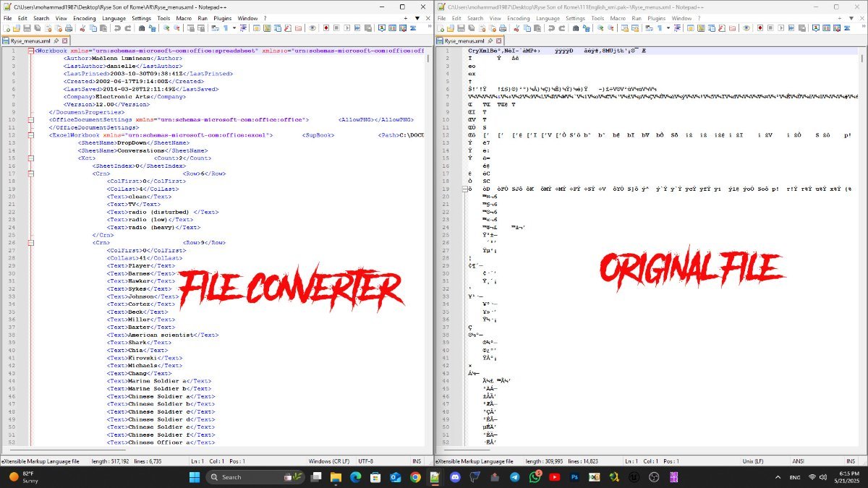Screen dimensions: 868x488
Task: Click the Cut scissors icon in the left Notepad++ window
Action: [82, 28]
